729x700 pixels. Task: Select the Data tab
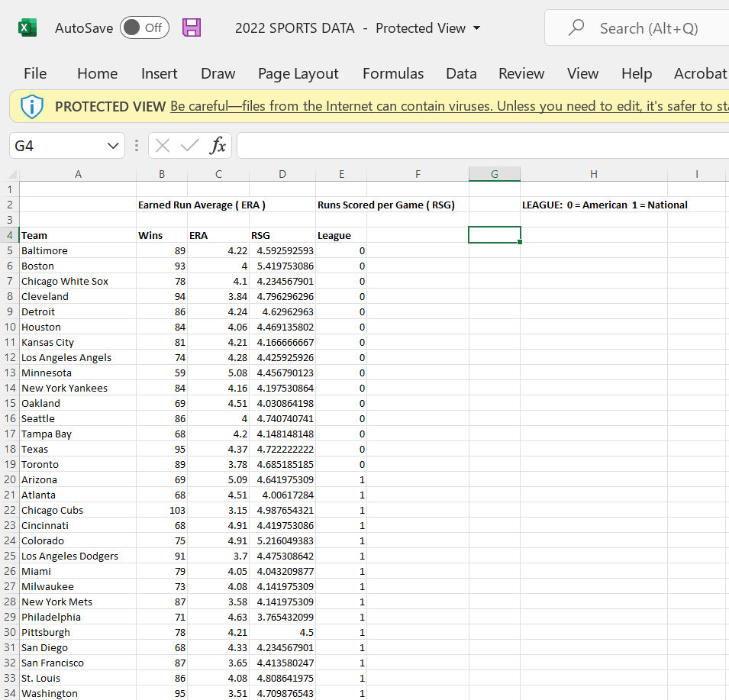coord(461,73)
